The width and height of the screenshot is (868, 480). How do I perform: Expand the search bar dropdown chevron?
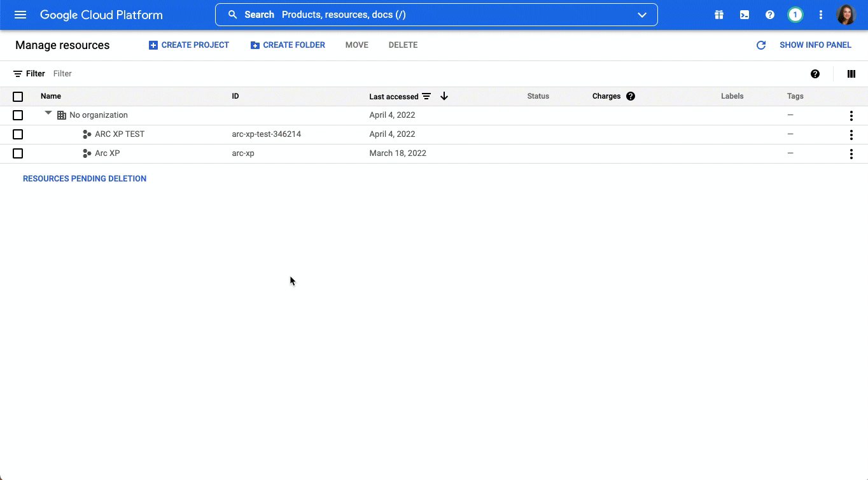coord(642,15)
